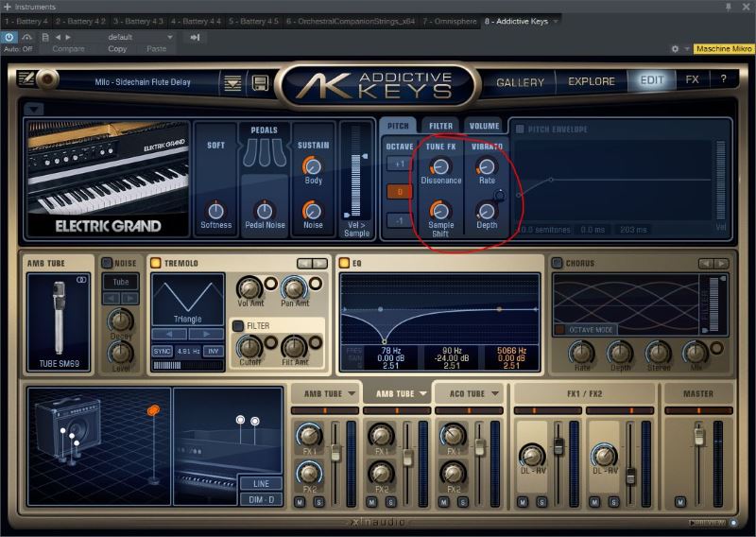The height and width of the screenshot is (537, 756).
Task: Choose next tremolo waveform arrow
Action: pyautogui.click(x=206, y=334)
